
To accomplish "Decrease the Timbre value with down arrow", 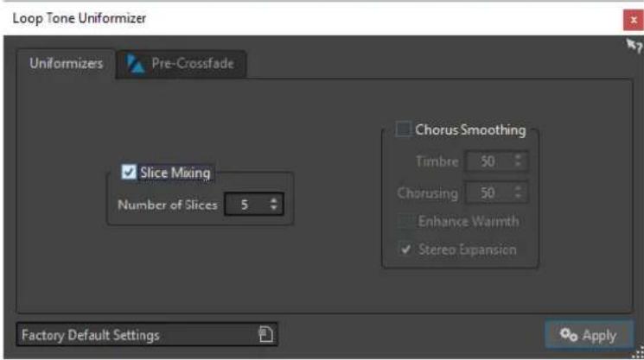I will [518, 165].
